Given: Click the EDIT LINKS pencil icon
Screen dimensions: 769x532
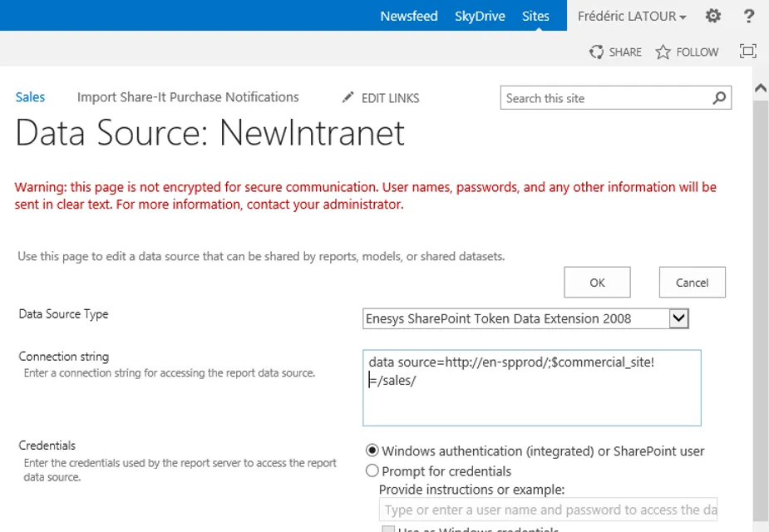Looking at the screenshot, I should (348, 97).
